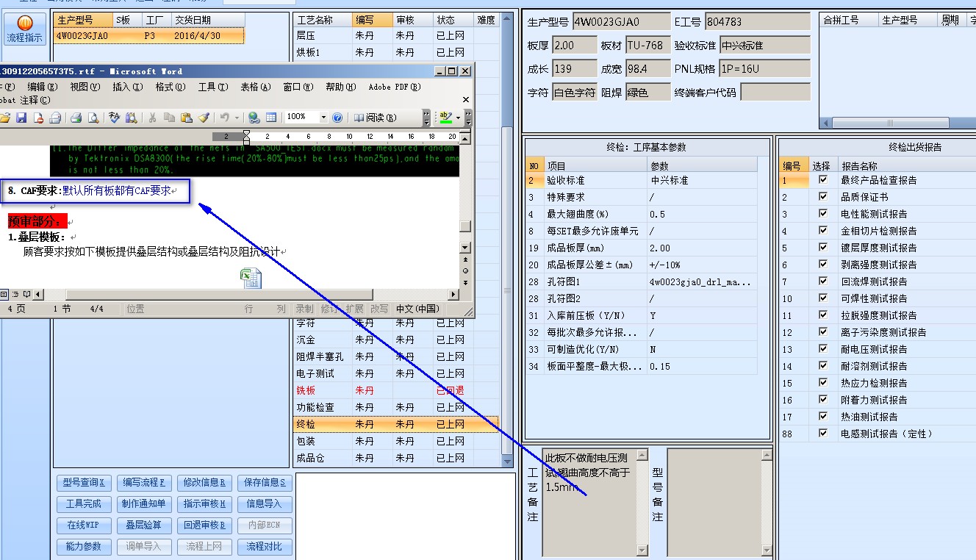Viewport: 976px width, 560px height.
Task: Click the Open folder icon in Word toolbar
Action: [4, 118]
